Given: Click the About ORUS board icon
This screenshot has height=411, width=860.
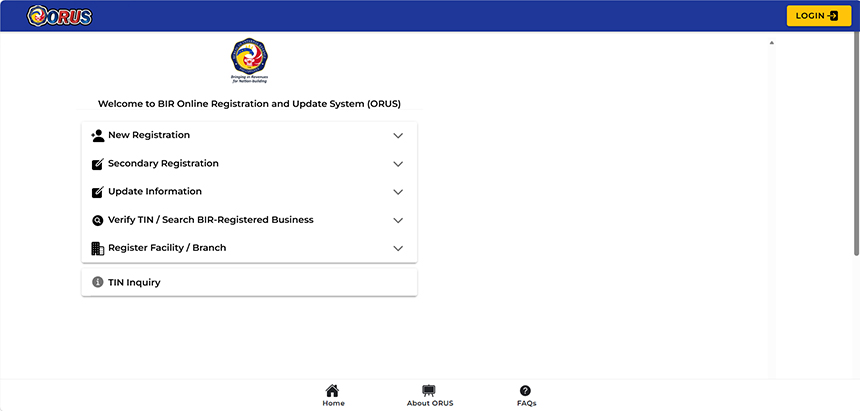Looking at the screenshot, I should (x=429, y=391).
